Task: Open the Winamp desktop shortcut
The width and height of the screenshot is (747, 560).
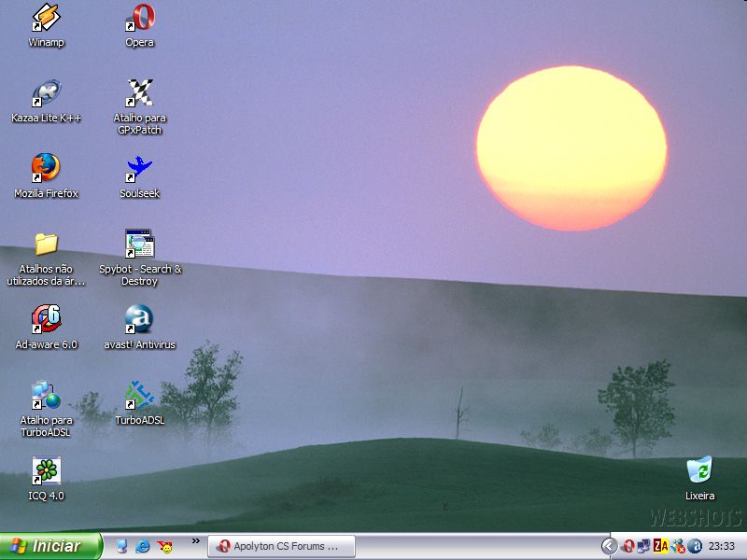Action: tap(46, 18)
